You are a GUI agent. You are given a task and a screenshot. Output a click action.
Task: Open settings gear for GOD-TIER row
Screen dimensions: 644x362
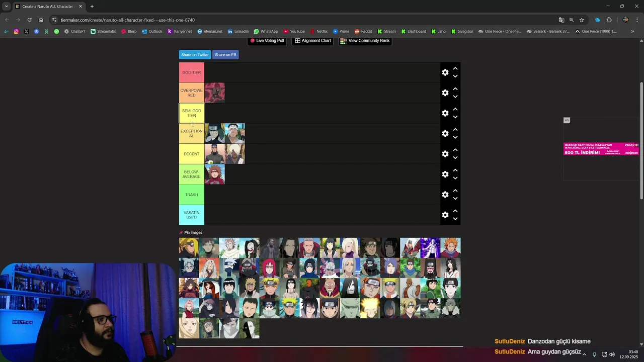445,72
